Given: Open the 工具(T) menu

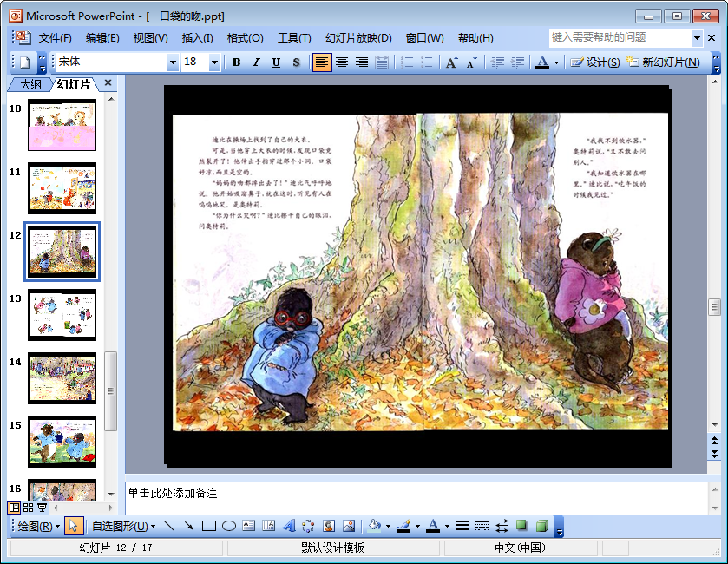Looking at the screenshot, I should click(x=294, y=38).
